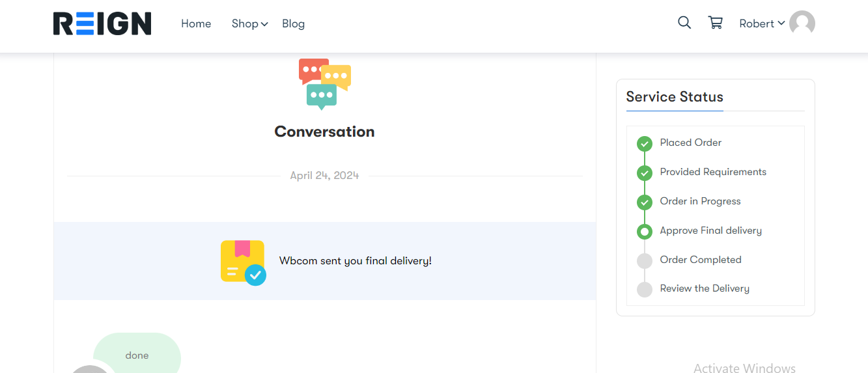Click the done message bubble
Image resolution: width=868 pixels, height=373 pixels.
(x=137, y=355)
